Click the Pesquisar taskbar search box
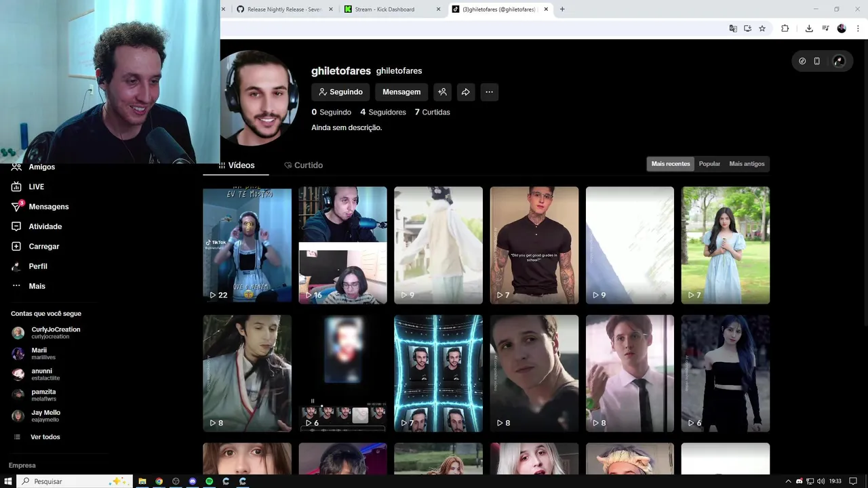This screenshot has height=488, width=868. coord(73,481)
